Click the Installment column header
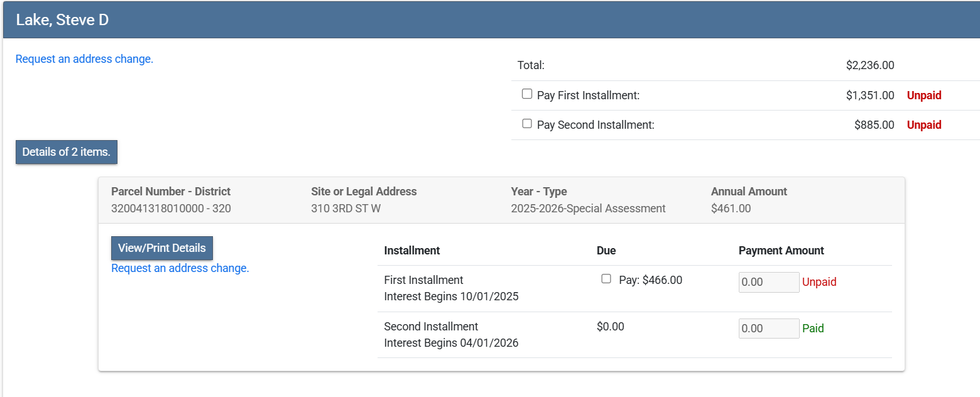This screenshot has height=397, width=980. tap(412, 251)
